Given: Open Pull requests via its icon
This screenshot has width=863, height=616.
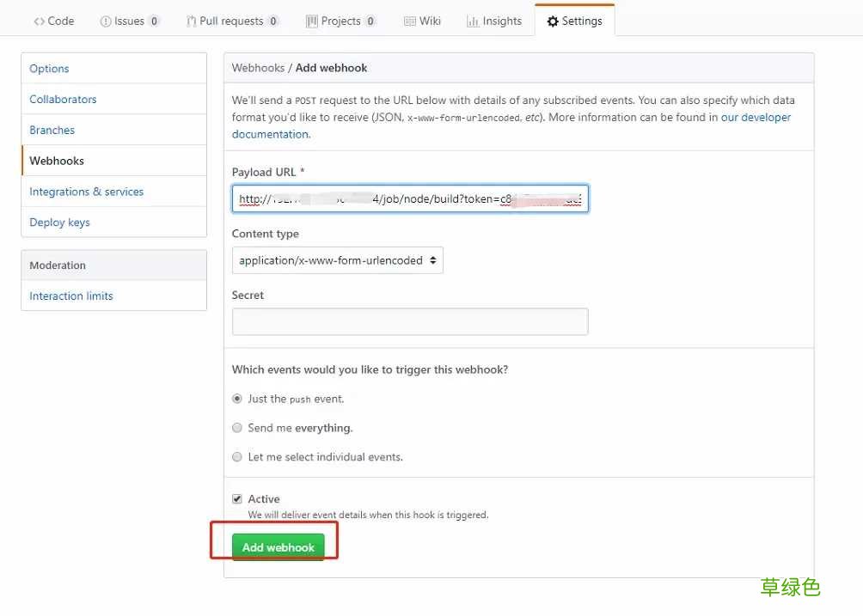Looking at the screenshot, I should 190,20.
